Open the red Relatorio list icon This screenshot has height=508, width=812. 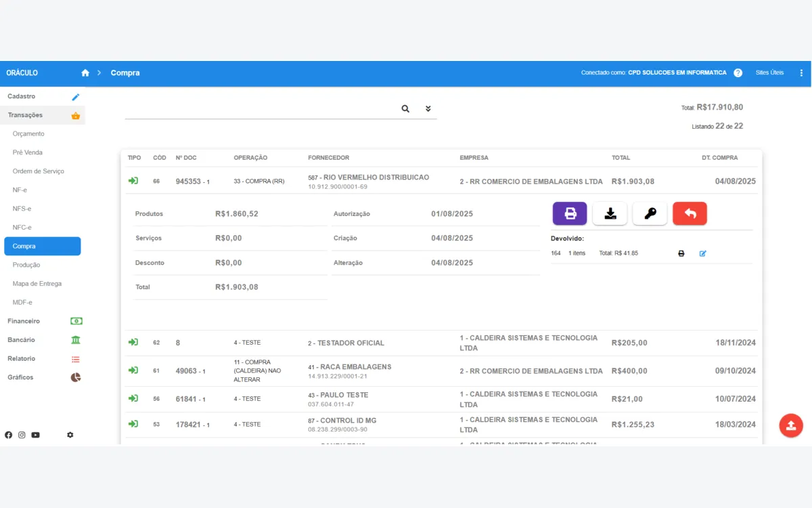click(76, 358)
